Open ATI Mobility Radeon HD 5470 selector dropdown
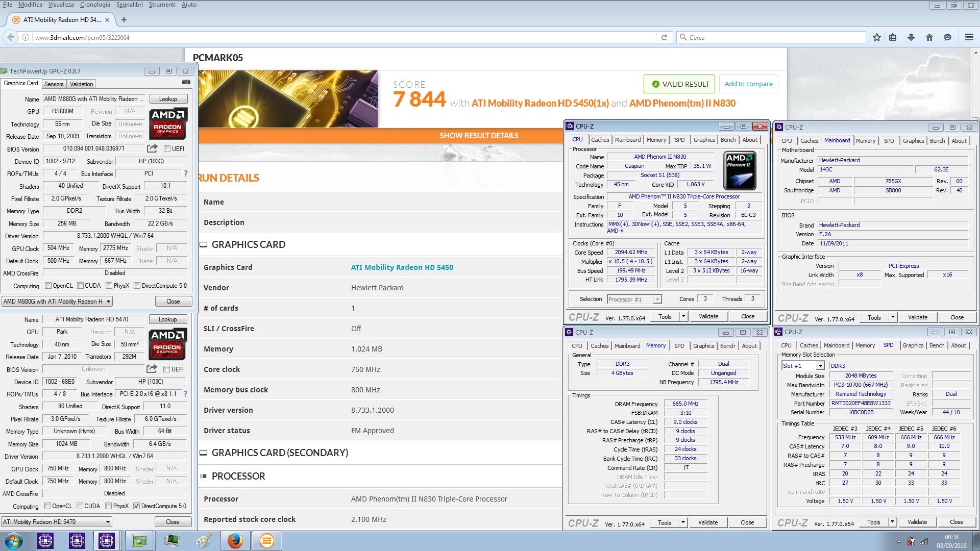Viewport: 980px width, 551px height. coord(57,522)
